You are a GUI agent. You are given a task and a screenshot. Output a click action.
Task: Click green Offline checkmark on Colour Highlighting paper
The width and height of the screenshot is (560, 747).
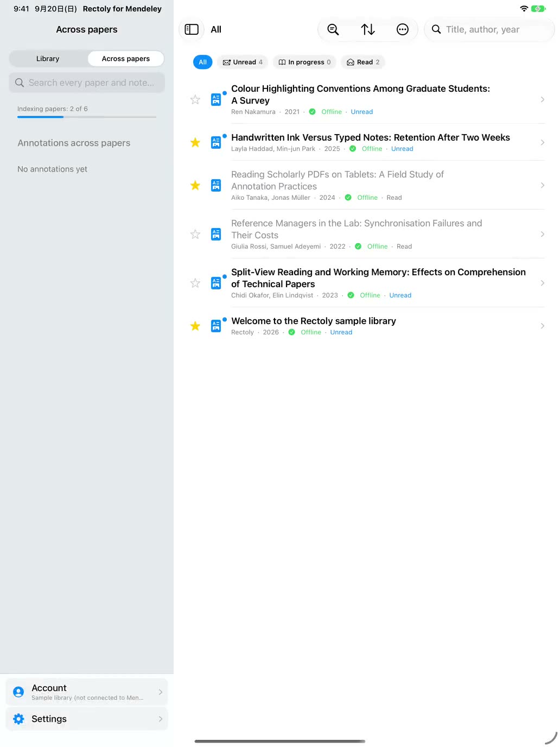313,112
